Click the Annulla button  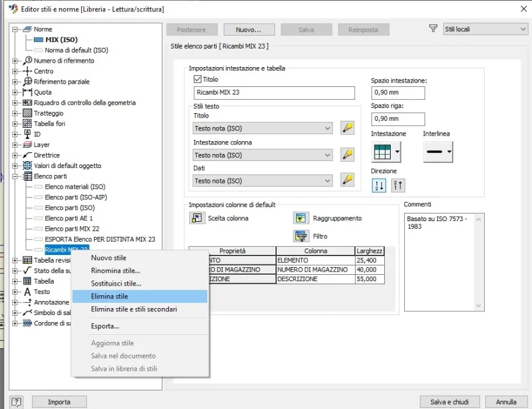tap(506, 402)
